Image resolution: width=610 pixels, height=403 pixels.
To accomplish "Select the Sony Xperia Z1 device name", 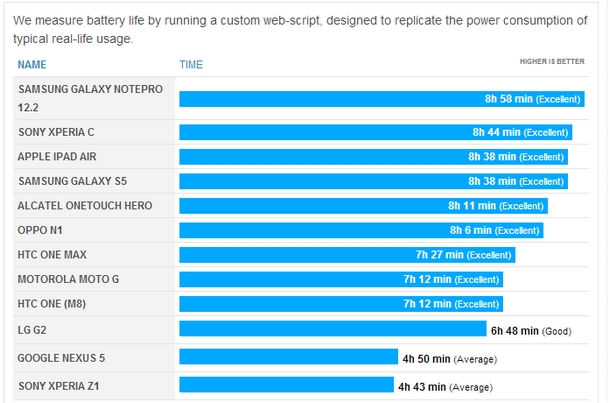I will (x=59, y=385).
